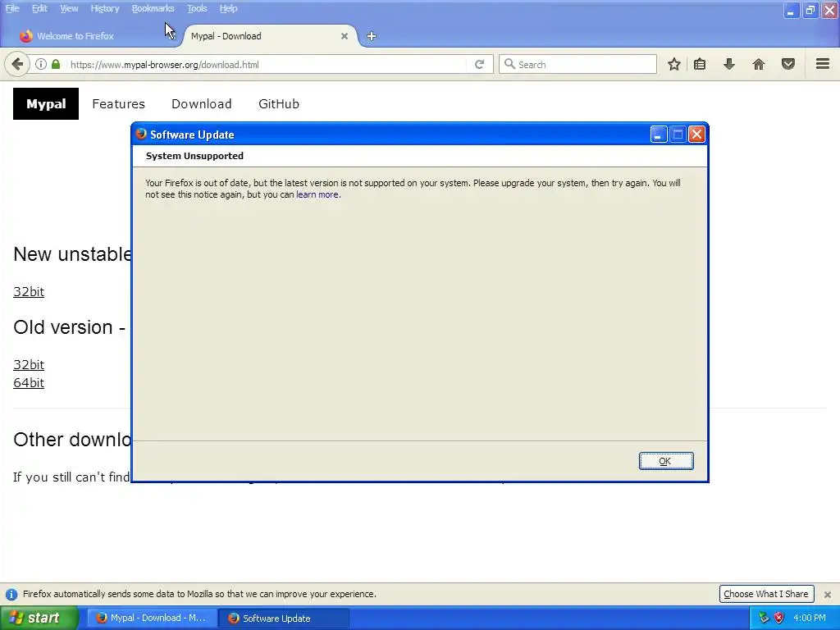The width and height of the screenshot is (840, 630).
Task: Activate Mypal - Download taskbar button
Action: [x=152, y=618]
